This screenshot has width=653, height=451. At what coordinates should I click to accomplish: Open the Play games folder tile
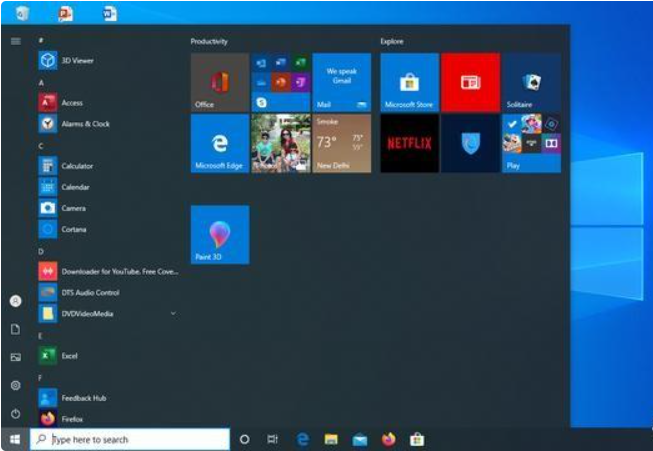[531, 143]
